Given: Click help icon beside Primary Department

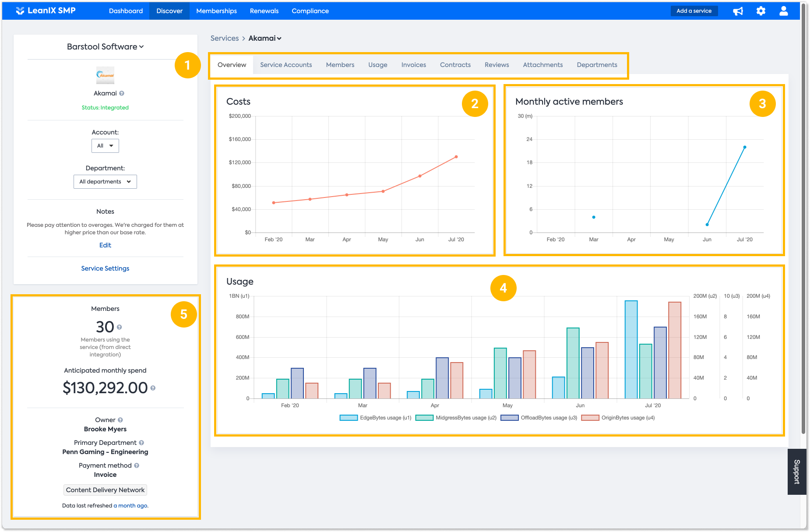Looking at the screenshot, I should 141,443.
